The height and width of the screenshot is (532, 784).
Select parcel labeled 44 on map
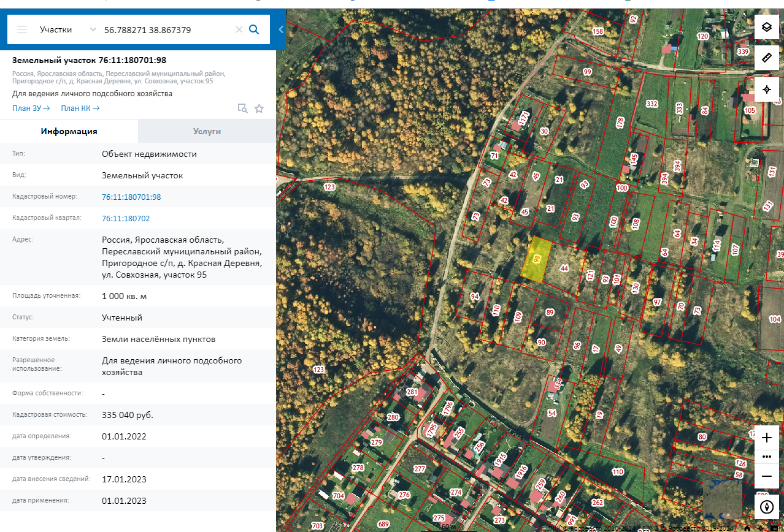coord(564,268)
